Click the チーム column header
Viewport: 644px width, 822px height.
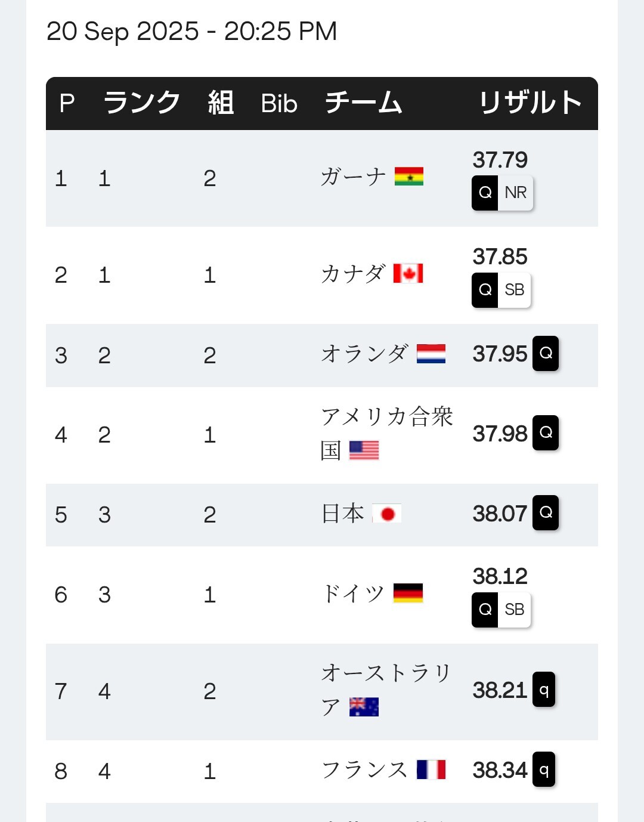[363, 103]
